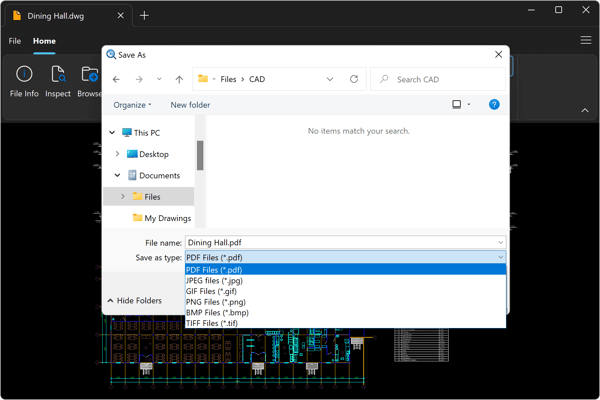Collapse the ribbon with the up chevron
600x400 pixels.
coord(585,110)
